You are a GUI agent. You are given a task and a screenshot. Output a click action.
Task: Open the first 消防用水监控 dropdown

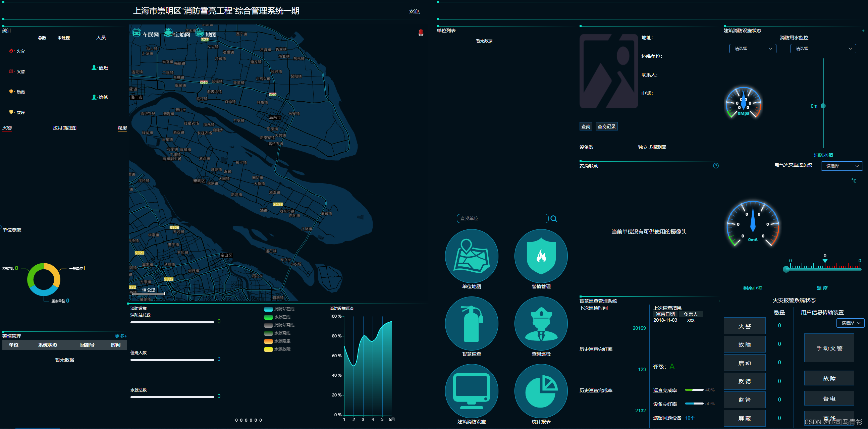click(x=752, y=49)
